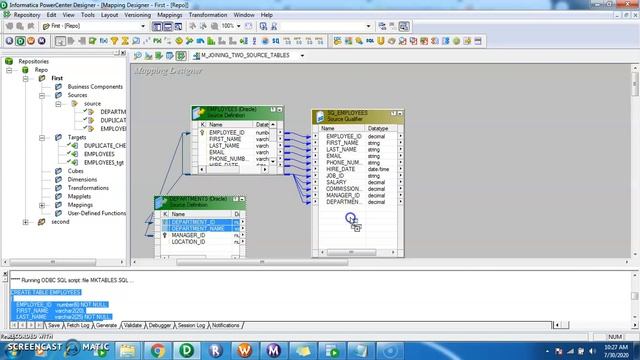Select LOCATION_ID port in DEPARTMENTS

pos(188,242)
